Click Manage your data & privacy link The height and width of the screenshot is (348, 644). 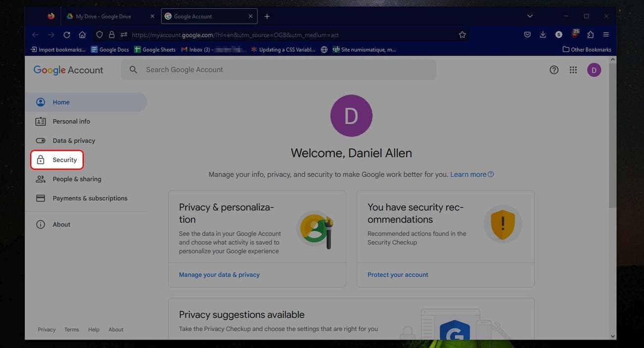tap(219, 275)
